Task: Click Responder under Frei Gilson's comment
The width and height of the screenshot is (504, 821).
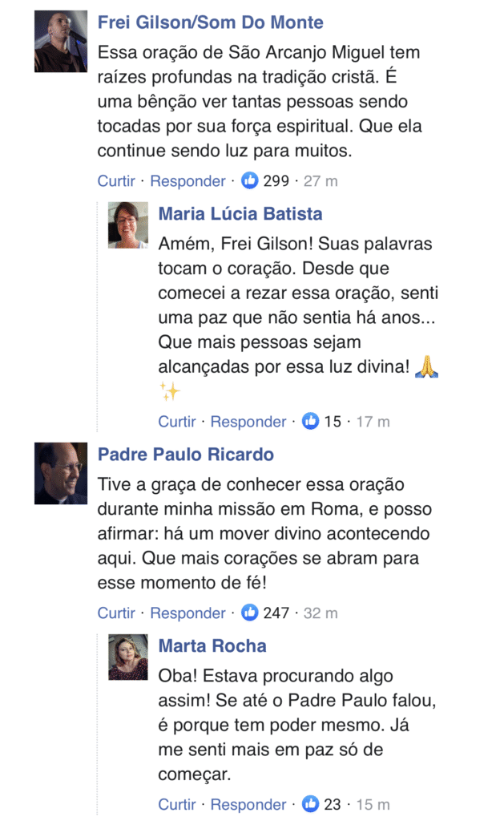Action: coord(187,181)
